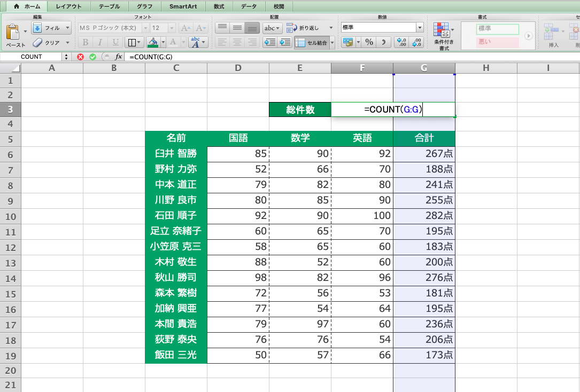580x392 pixels.
Task: Click the Clear (クリア) eraser button
Action: point(46,43)
